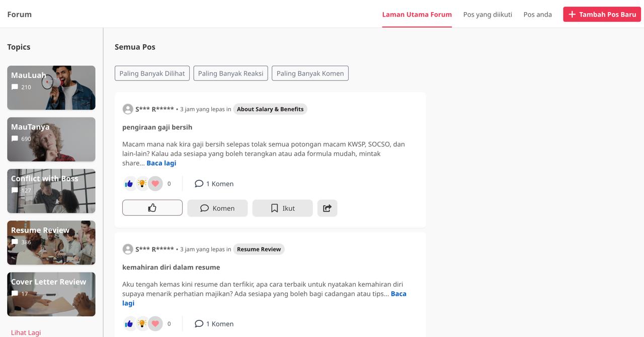The width and height of the screenshot is (644, 337).
Task: Click user avatar on 'pengiraan gaji bersih' post
Action: [128, 109]
